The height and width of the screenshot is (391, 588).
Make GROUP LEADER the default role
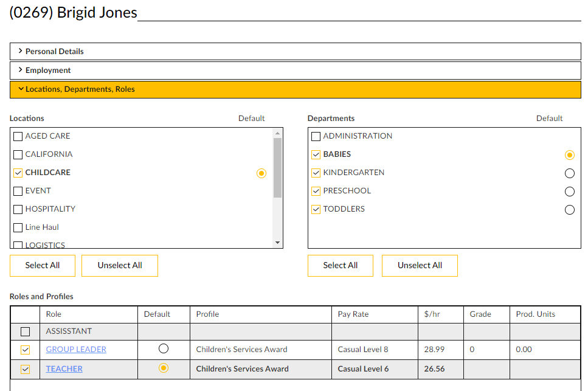coord(163,349)
